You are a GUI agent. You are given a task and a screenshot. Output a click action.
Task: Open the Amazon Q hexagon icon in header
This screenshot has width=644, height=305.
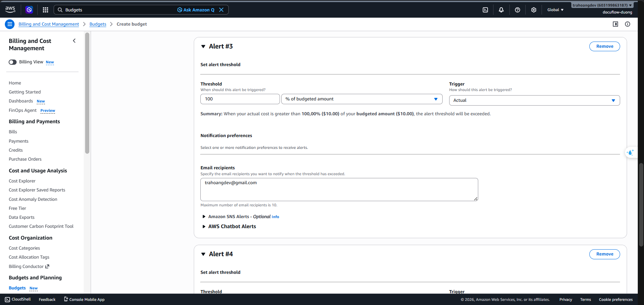29,10
